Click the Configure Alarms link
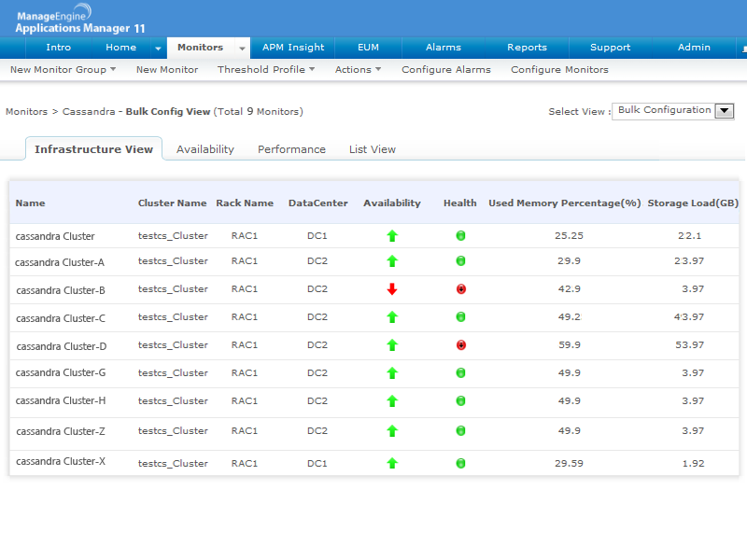Viewport: 747px width, 560px height. click(445, 70)
